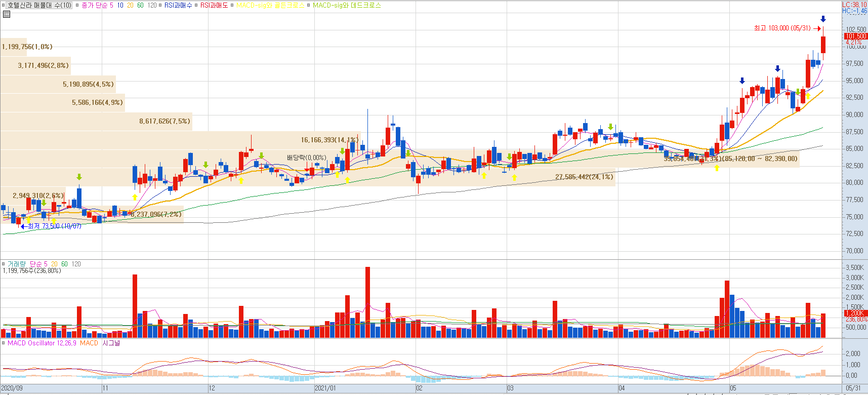This screenshot has width=868, height=395.
Task: Click green dead-cross arrow in mid-December 2020
Action: coord(261,155)
